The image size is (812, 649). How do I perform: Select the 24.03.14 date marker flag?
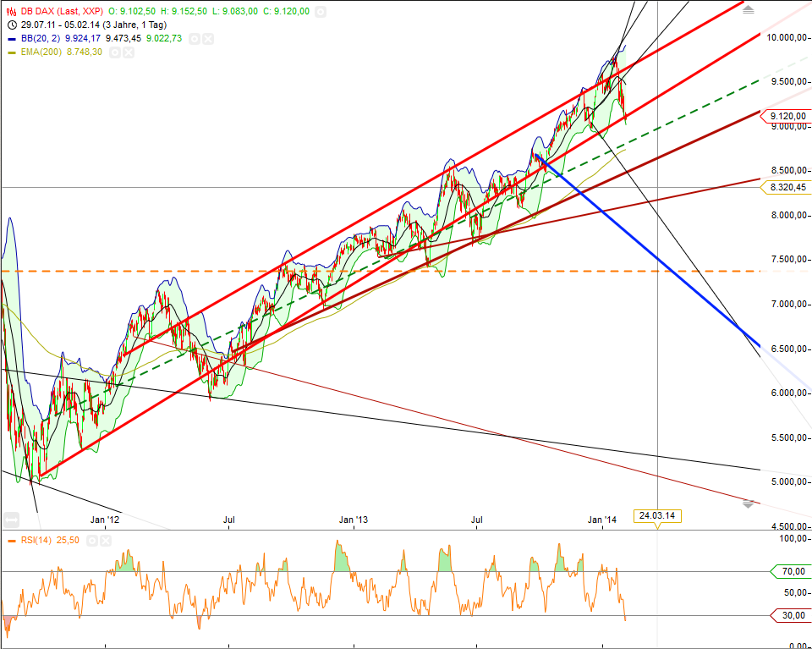coord(656,515)
